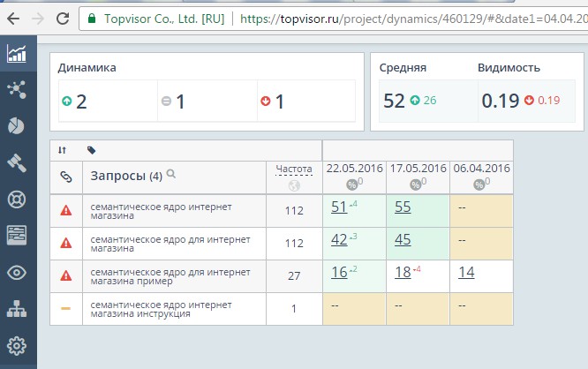Select query 'семантическое ядро для интернет магазина'
The image size is (588, 369).
(170, 244)
